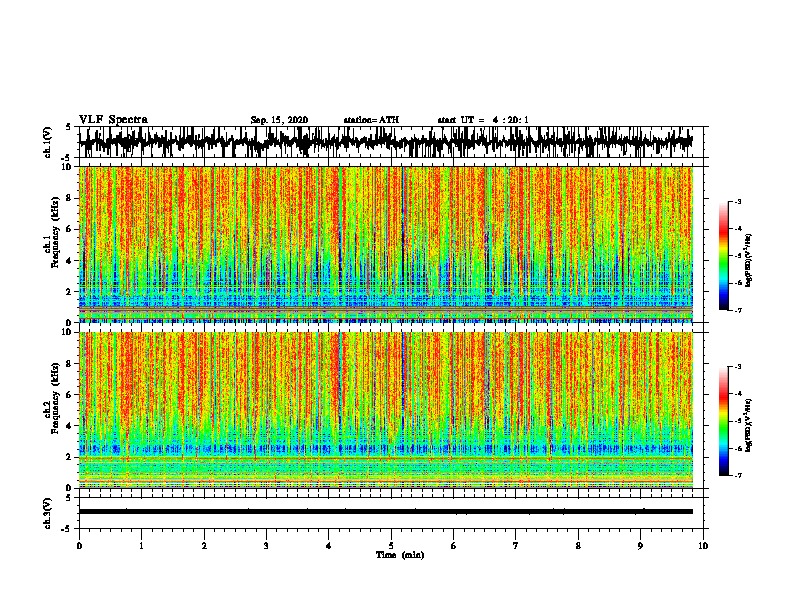
Task: Select the date text "Sep. 15, 2020"
Action: tap(279, 120)
